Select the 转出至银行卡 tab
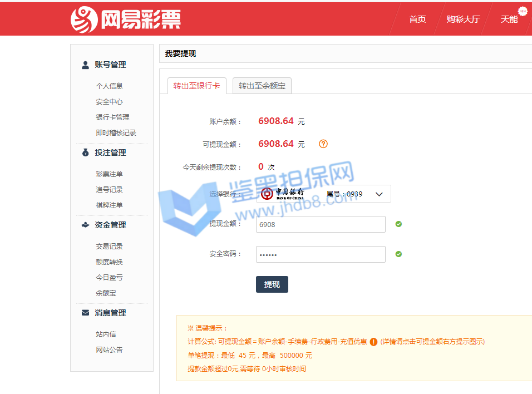The image size is (532, 394). click(x=196, y=86)
